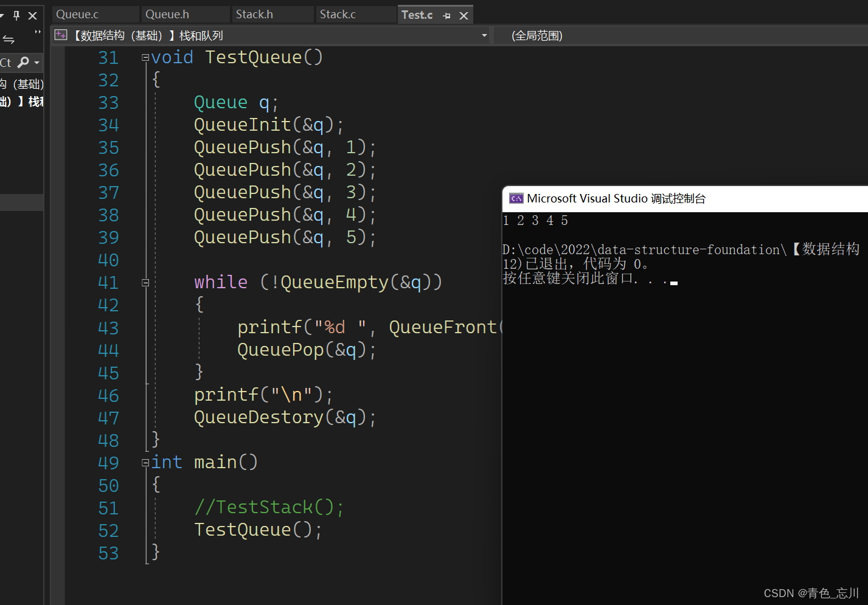Switch to the Queue.h tab
Viewport: 868px width, 605px height.
point(167,15)
